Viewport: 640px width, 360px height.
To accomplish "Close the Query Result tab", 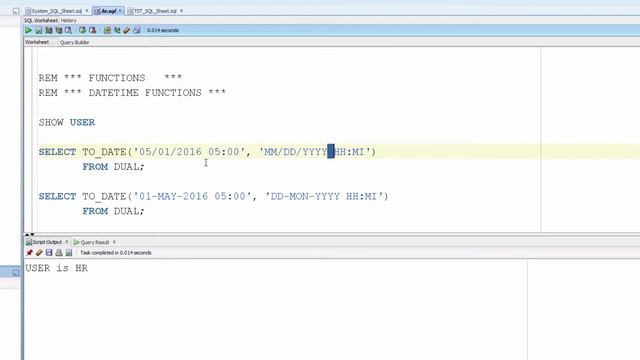I will click(114, 242).
